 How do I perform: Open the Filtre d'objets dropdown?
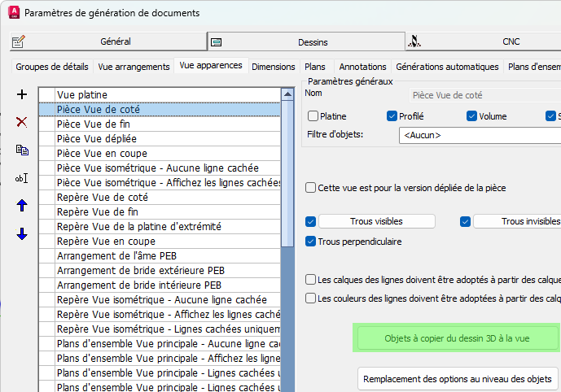click(x=479, y=135)
